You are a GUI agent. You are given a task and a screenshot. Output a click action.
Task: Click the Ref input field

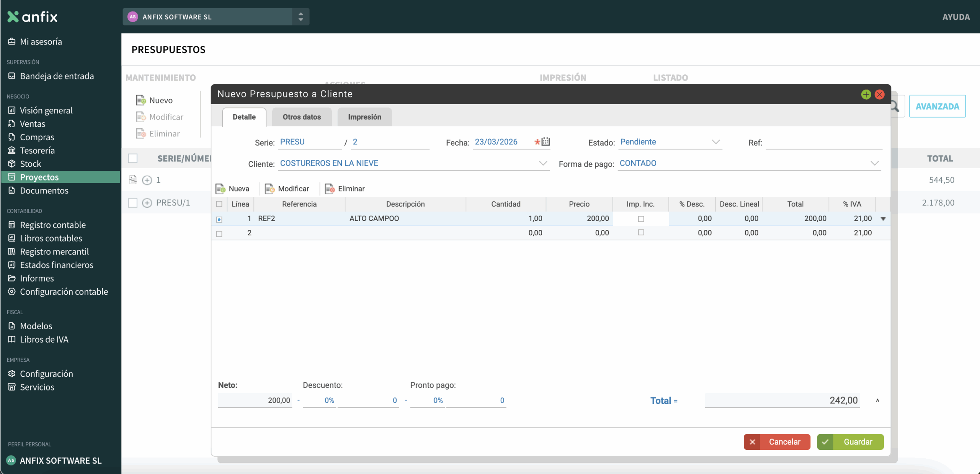pyautogui.click(x=824, y=143)
